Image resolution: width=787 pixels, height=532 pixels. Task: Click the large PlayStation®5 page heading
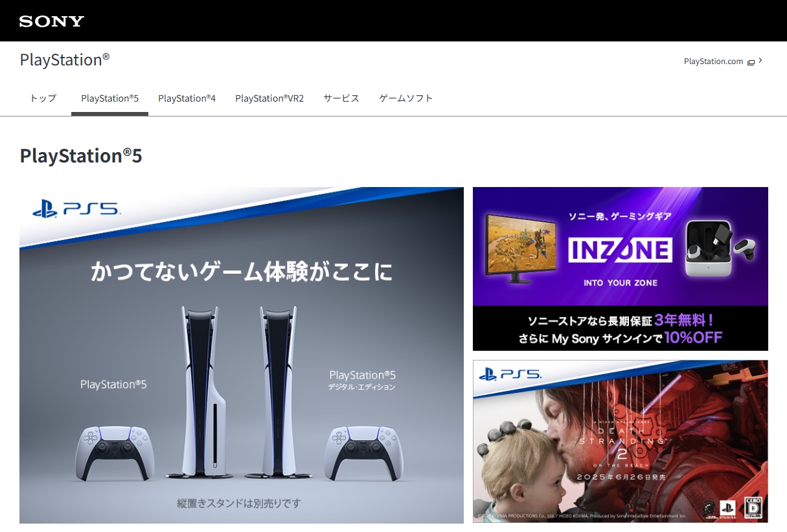(81, 156)
